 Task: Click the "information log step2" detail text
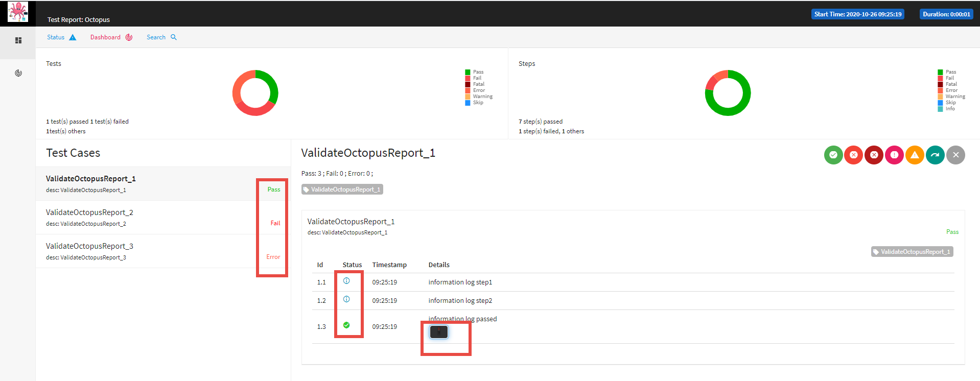(x=460, y=301)
